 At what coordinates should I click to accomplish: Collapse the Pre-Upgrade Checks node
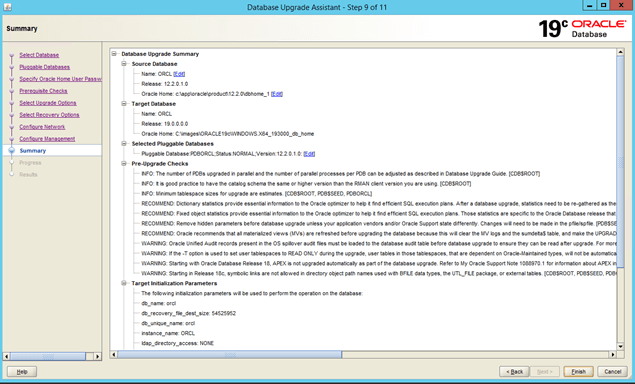(x=124, y=163)
